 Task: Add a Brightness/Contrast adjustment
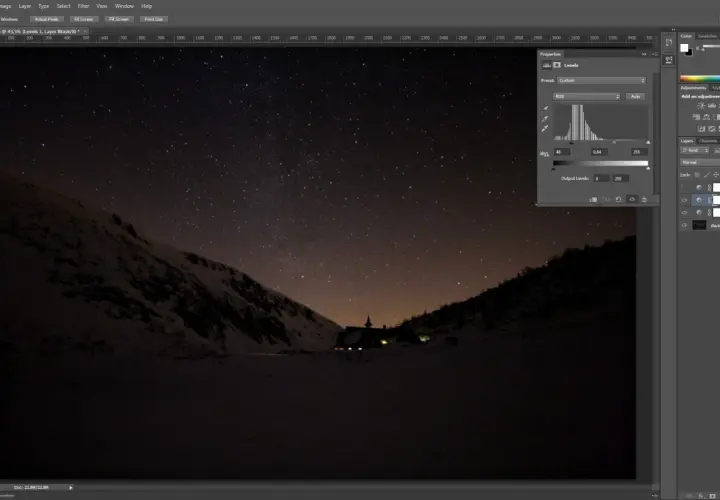coord(701,106)
